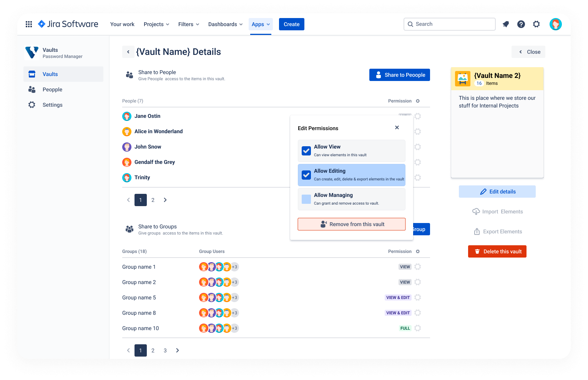Click the notifications flag icon in the top bar
The image size is (588, 380).
[505, 24]
